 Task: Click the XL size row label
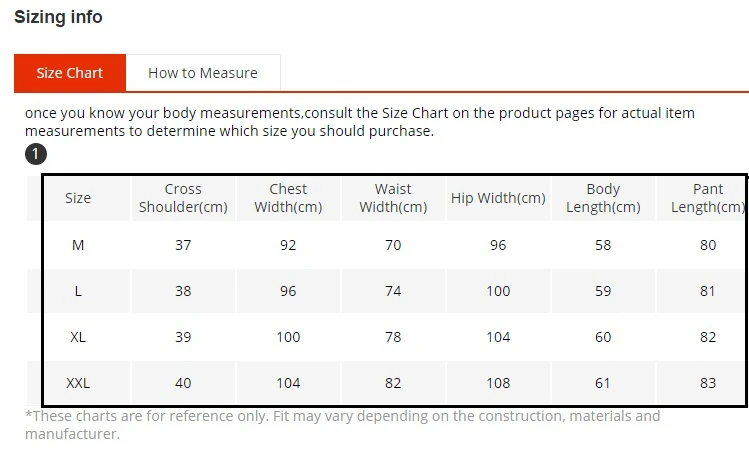click(78, 337)
